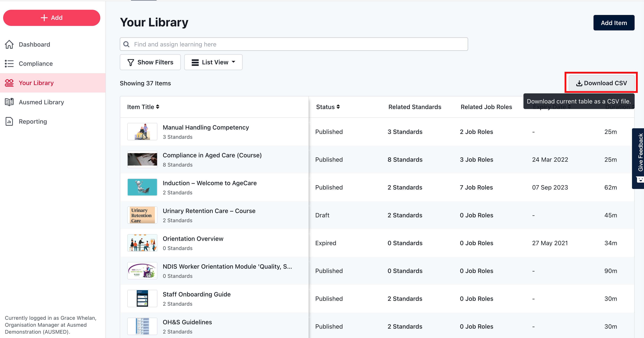Open Reporting from the sidebar menu
Viewport: 644px width, 338px height.
coord(33,122)
